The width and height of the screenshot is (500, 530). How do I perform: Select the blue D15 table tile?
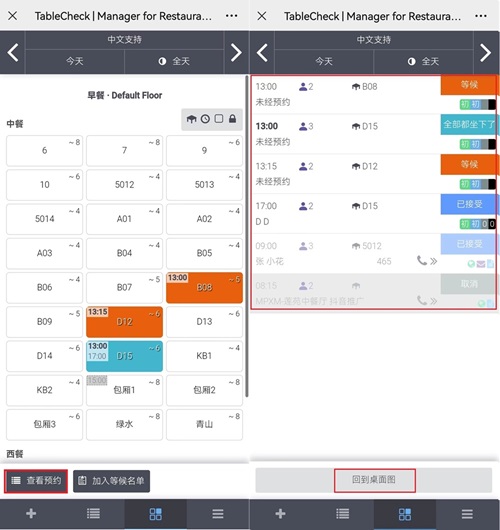pyautogui.click(x=124, y=356)
